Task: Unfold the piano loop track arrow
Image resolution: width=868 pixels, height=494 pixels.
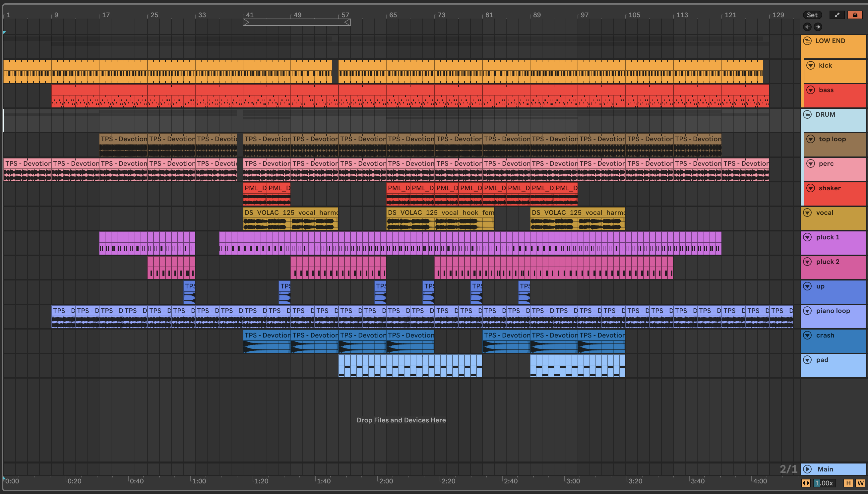Action: point(808,311)
